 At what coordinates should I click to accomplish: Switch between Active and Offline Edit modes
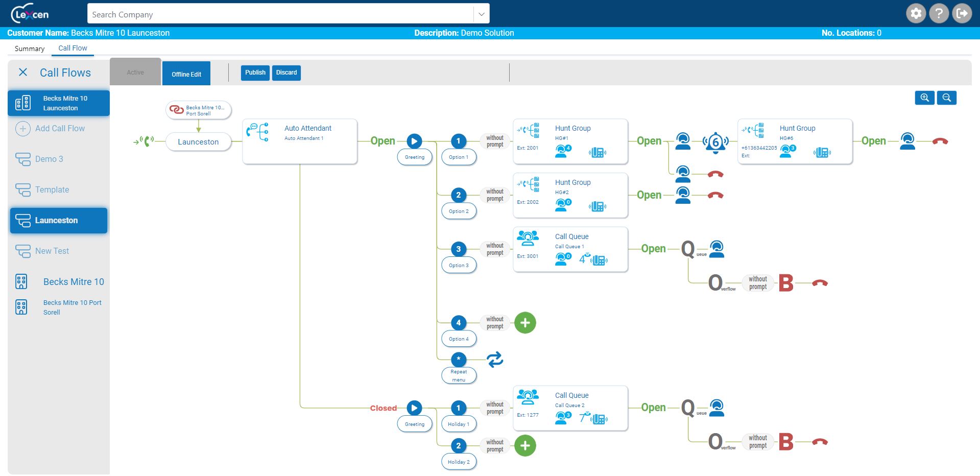186,73
